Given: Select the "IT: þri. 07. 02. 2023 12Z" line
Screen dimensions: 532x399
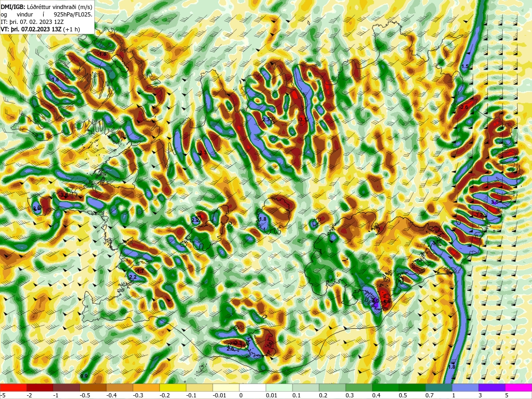Looking at the screenshot, I should pos(32,22).
